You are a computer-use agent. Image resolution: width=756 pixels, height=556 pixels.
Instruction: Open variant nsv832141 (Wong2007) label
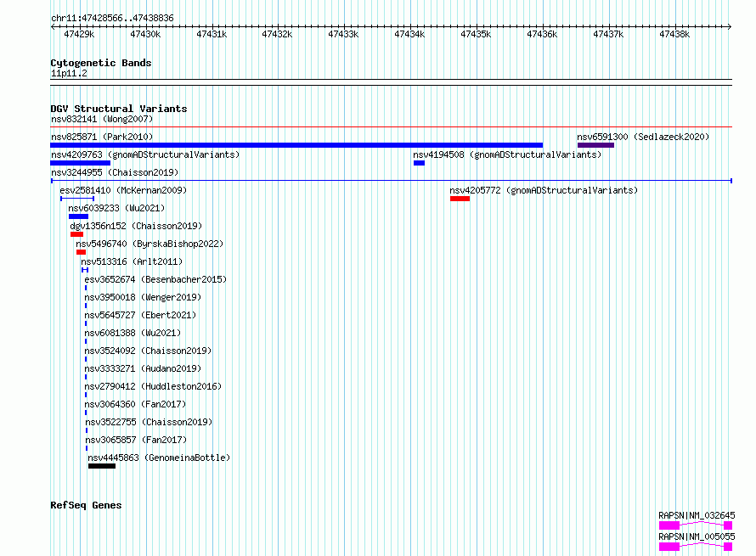tap(102, 119)
